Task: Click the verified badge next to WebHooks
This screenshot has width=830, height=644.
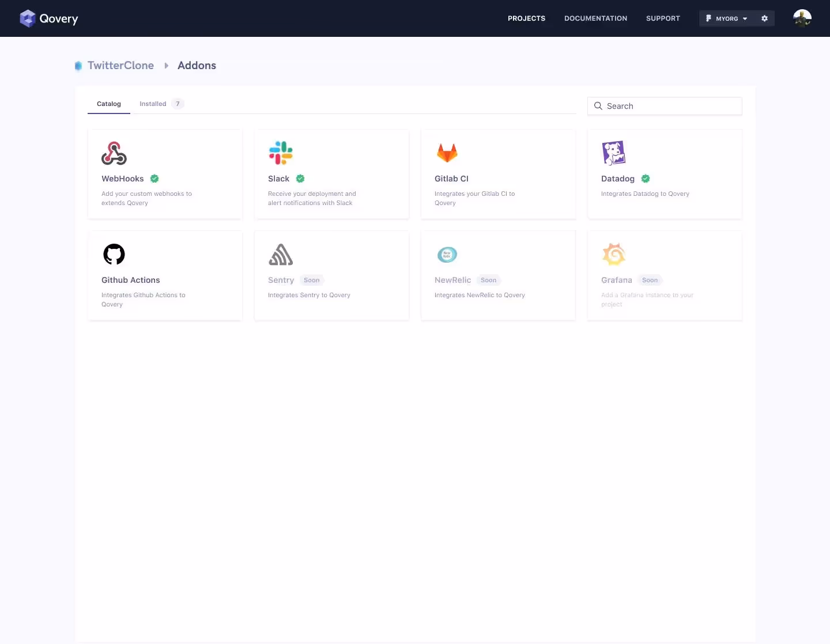Action: pyautogui.click(x=154, y=179)
